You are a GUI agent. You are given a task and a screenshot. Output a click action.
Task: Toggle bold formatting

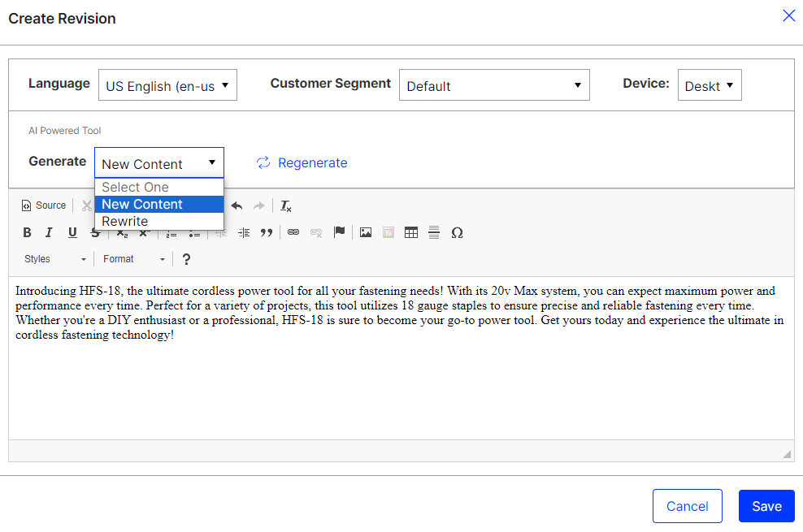coord(27,233)
